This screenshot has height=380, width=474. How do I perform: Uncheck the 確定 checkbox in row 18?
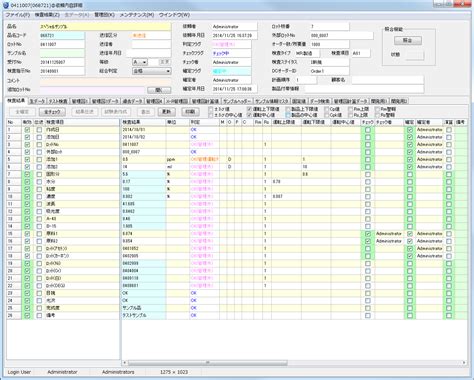410,256
